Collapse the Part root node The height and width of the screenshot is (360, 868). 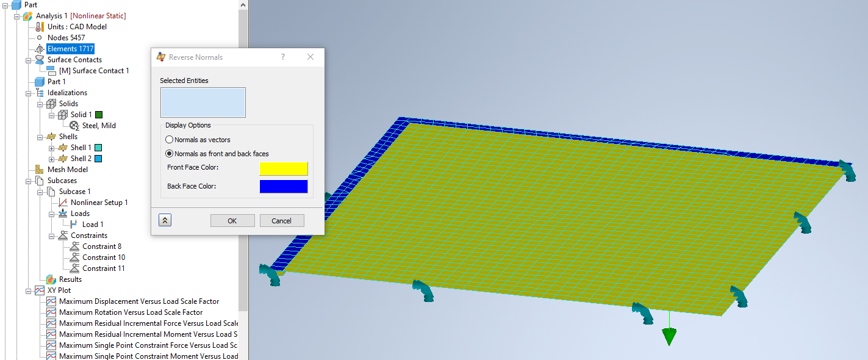(5, 5)
